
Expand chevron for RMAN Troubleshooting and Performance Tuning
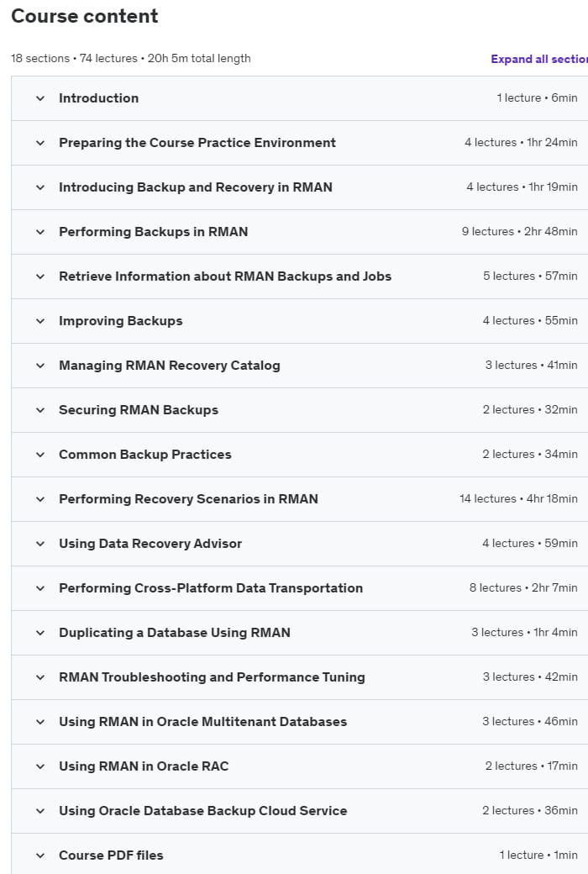coord(40,677)
